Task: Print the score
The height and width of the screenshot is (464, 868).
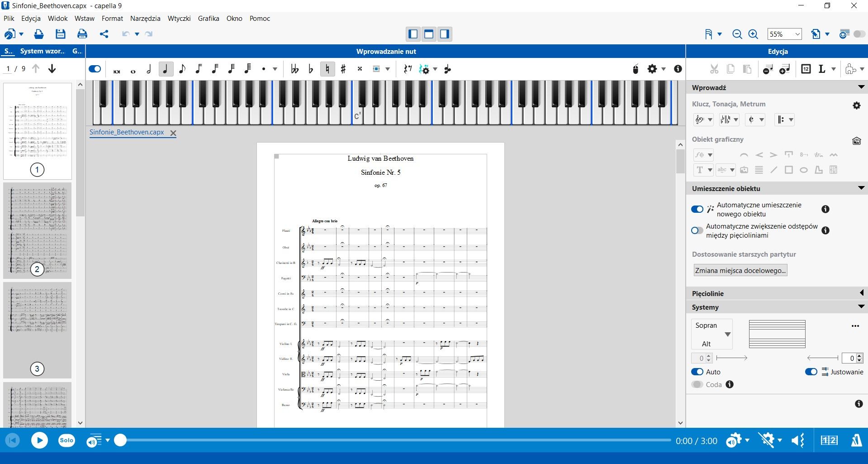Action: pyautogui.click(x=82, y=34)
